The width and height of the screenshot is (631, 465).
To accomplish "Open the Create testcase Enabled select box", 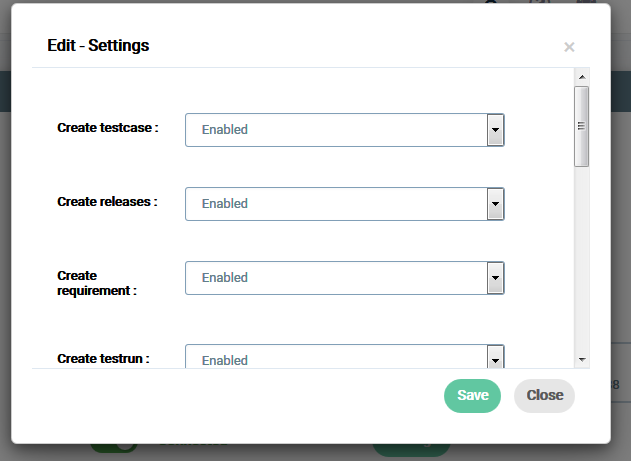I will [x=336, y=130].
